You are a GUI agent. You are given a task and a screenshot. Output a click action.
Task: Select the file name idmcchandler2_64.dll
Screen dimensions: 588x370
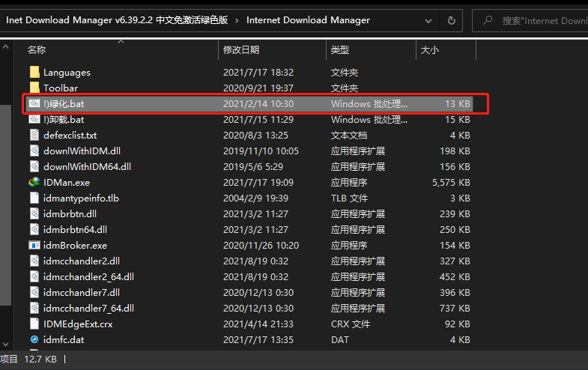(88, 277)
